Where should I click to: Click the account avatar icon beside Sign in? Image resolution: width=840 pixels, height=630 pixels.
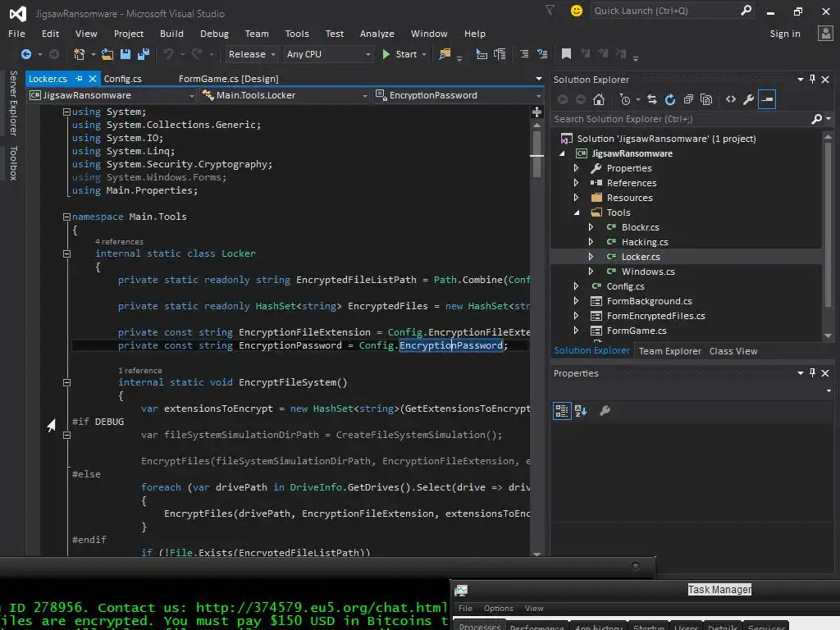pos(825,33)
